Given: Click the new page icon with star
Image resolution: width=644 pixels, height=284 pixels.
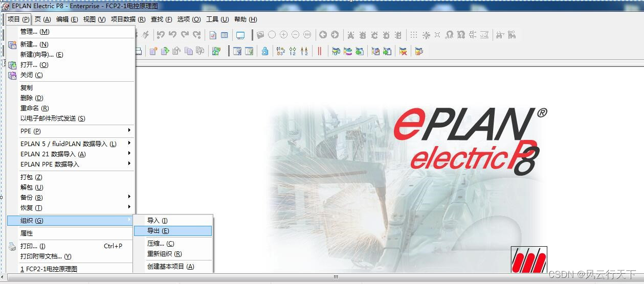Looking at the screenshot, I should [153, 51].
